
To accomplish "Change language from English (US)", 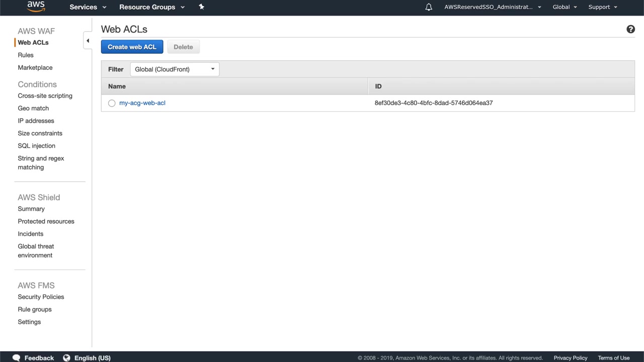I will click(x=93, y=358).
